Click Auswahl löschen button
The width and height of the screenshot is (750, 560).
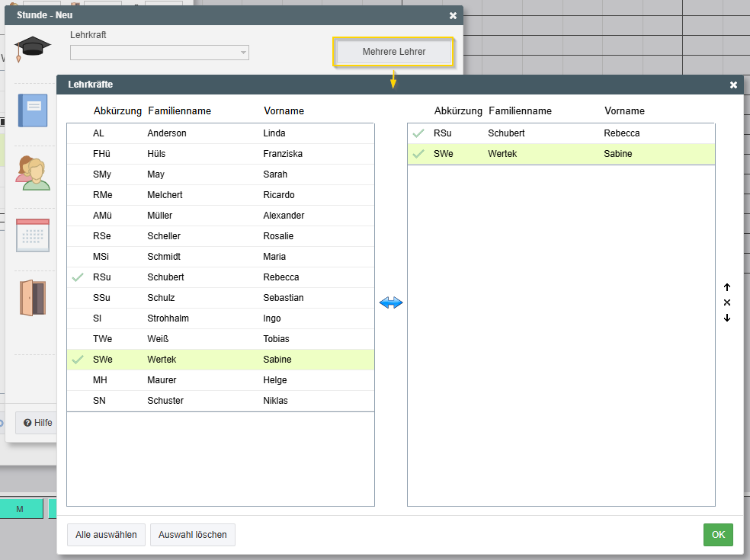pyautogui.click(x=193, y=535)
